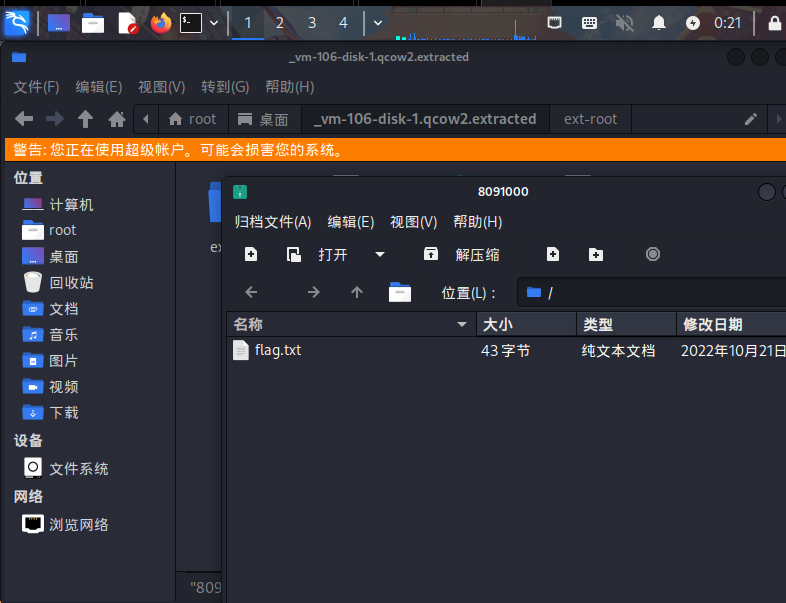Click the stop operation icon in archive toolbar

pyautogui.click(x=653, y=254)
